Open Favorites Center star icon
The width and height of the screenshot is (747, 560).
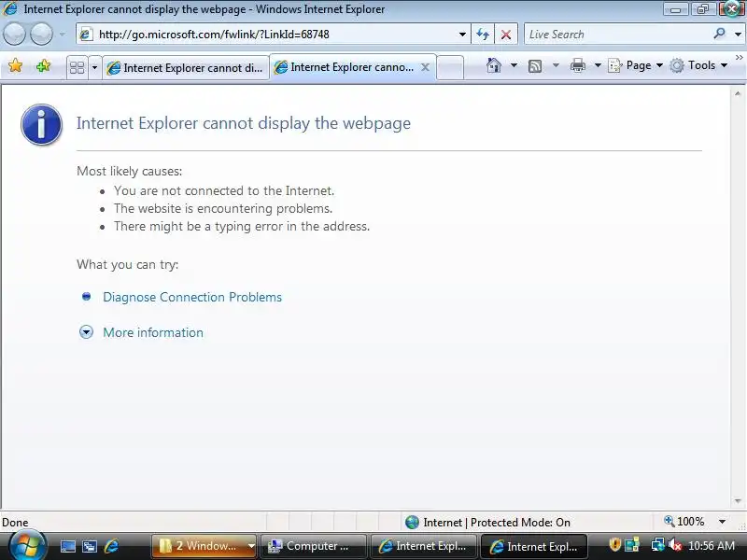pyautogui.click(x=15, y=65)
